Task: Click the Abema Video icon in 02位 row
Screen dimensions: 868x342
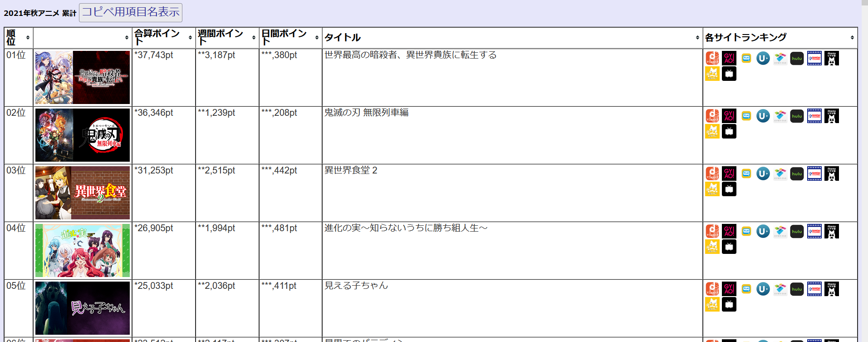Action: [x=832, y=116]
